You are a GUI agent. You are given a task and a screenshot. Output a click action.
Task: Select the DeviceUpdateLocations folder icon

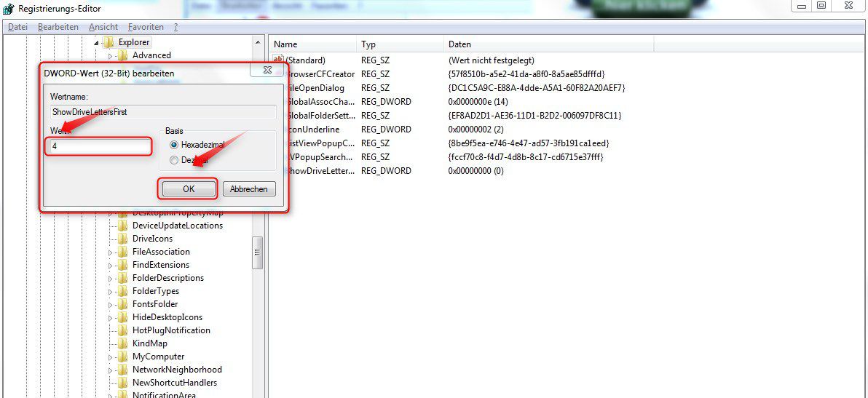pyautogui.click(x=123, y=226)
